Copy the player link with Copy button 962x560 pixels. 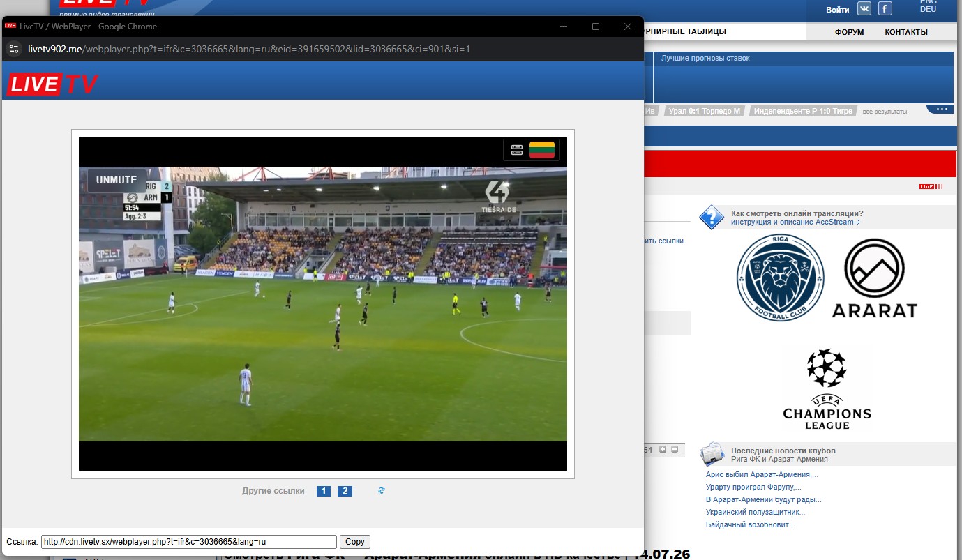pos(355,542)
